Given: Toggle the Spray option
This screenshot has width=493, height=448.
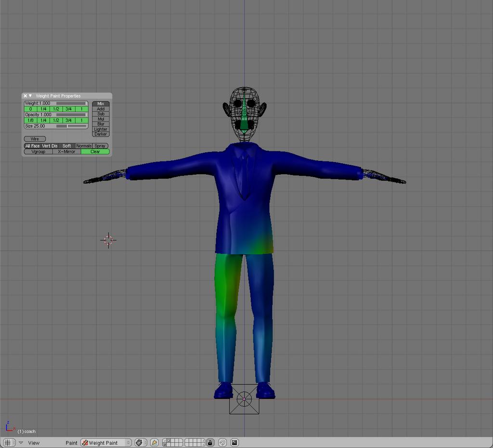Looking at the screenshot, I should 100,145.
